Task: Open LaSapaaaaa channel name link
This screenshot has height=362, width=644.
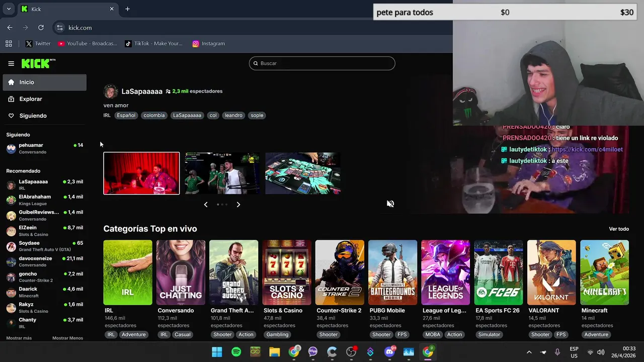Action: (142, 91)
